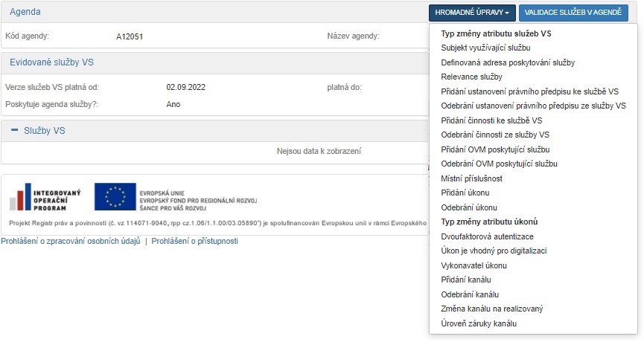Viewport: 644px width, 342px height.
Task: Collapse the Služby VS section
Action: click(x=14, y=130)
